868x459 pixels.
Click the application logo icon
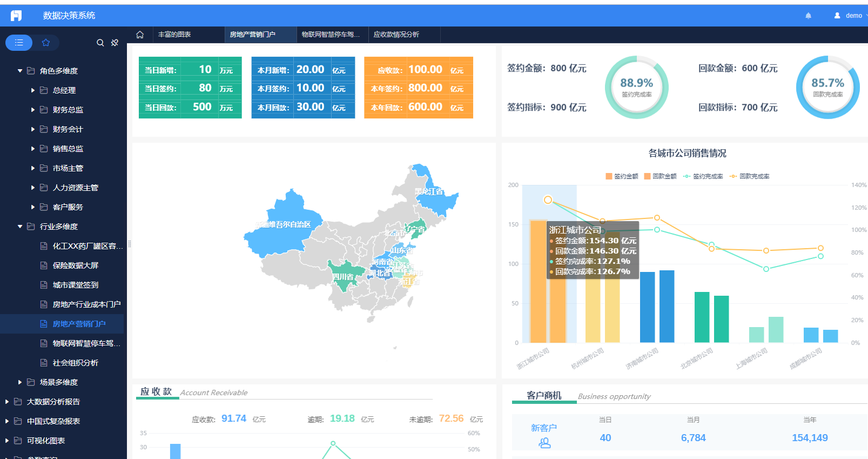[16, 16]
